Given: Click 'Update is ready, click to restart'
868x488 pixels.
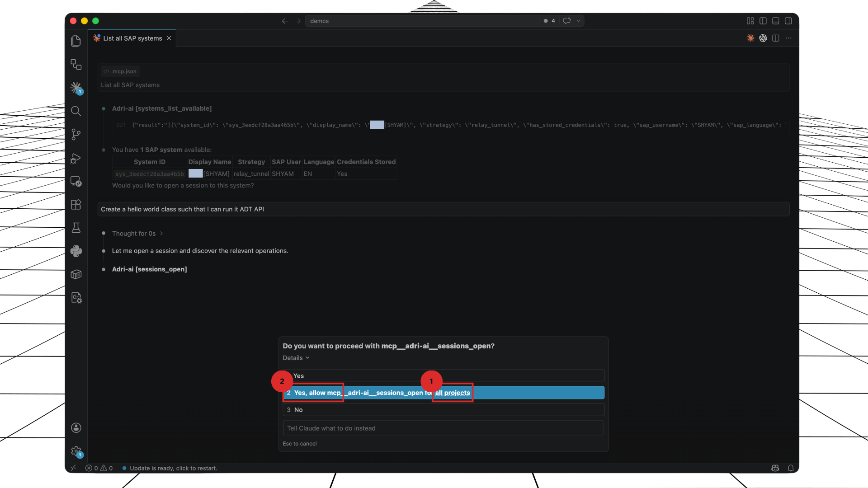Looking at the screenshot, I should [173, 468].
